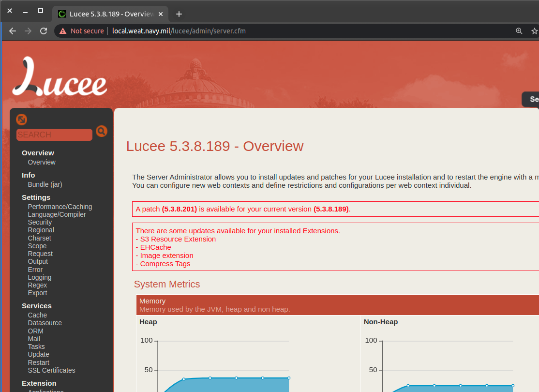Click the browser forward arrow
The image size is (539, 392).
[x=28, y=31]
